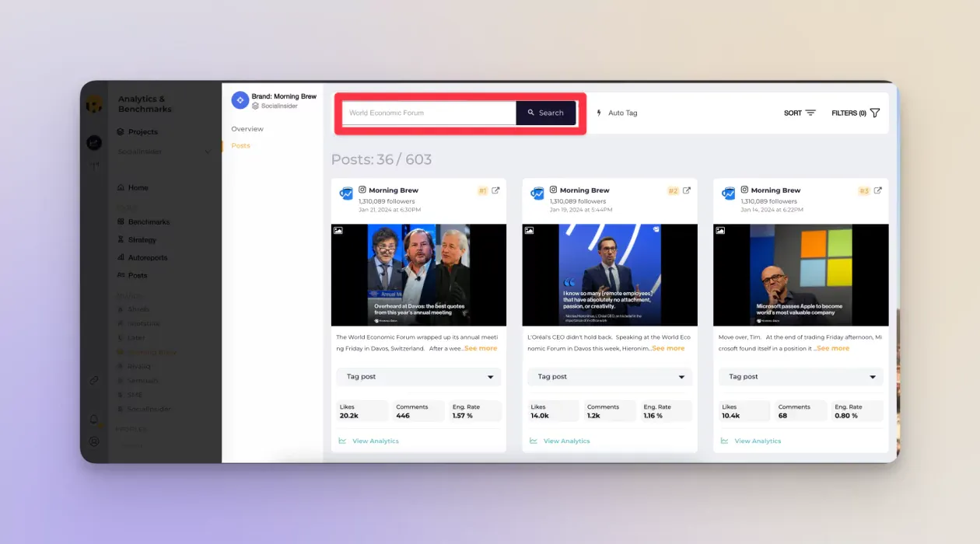Click the Search button
This screenshot has width=980, height=544.
pos(545,113)
